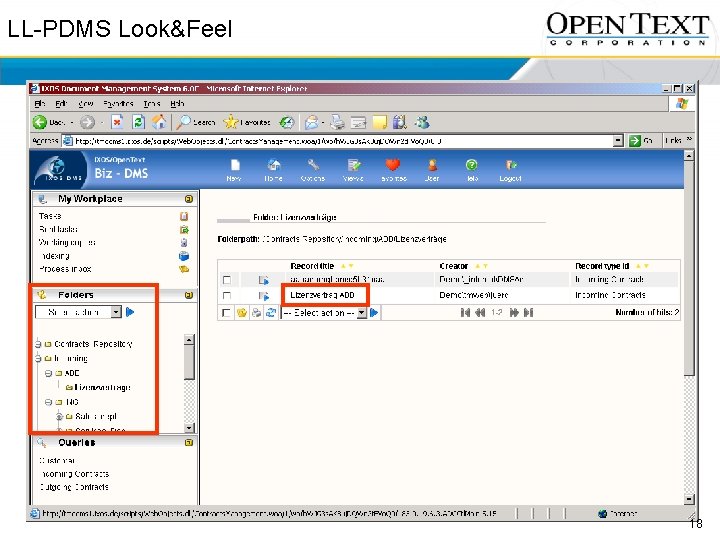Collapse the ING folder node

[48, 402]
